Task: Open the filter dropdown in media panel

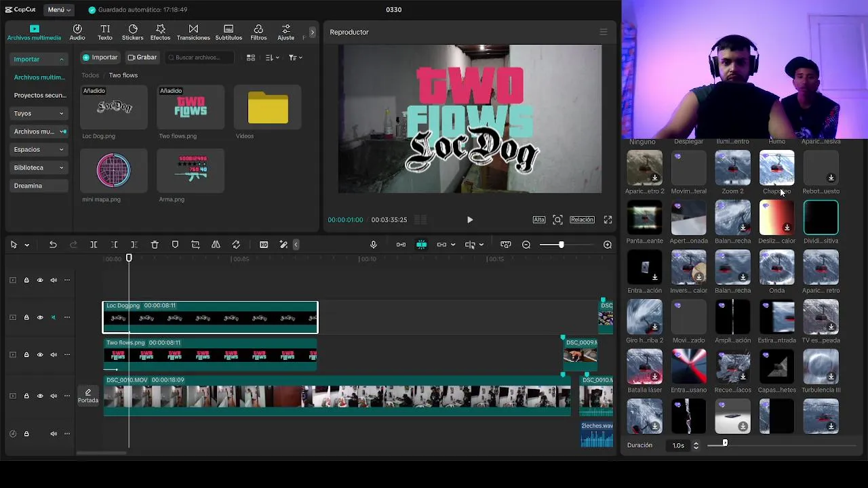Action: coord(295,58)
